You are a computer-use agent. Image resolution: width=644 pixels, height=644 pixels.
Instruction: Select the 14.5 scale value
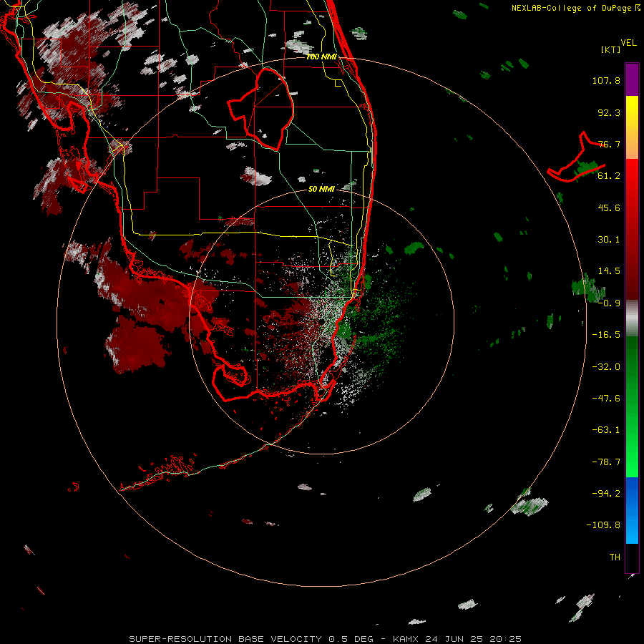click(609, 271)
